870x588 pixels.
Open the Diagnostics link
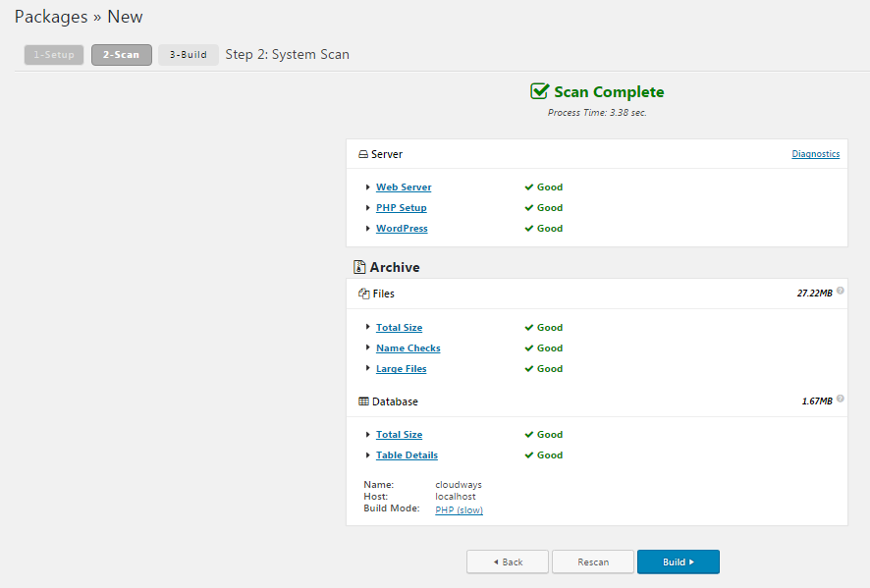tap(815, 154)
